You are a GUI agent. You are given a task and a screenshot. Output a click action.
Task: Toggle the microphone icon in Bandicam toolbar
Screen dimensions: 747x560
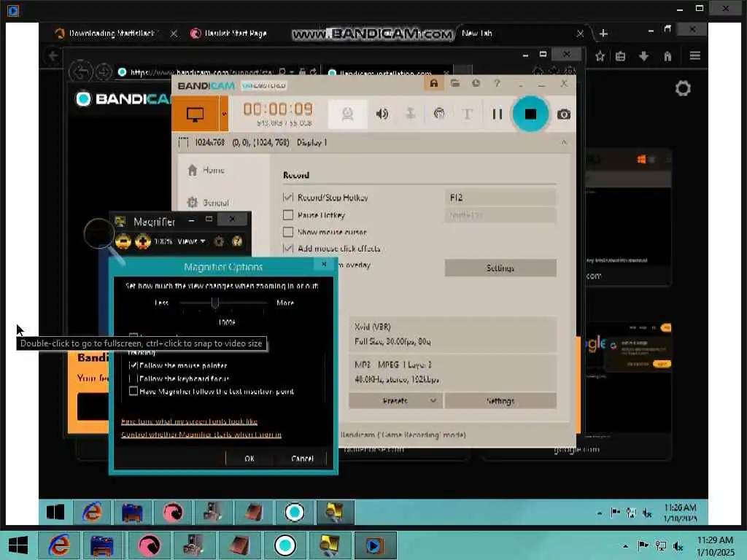click(410, 114)
